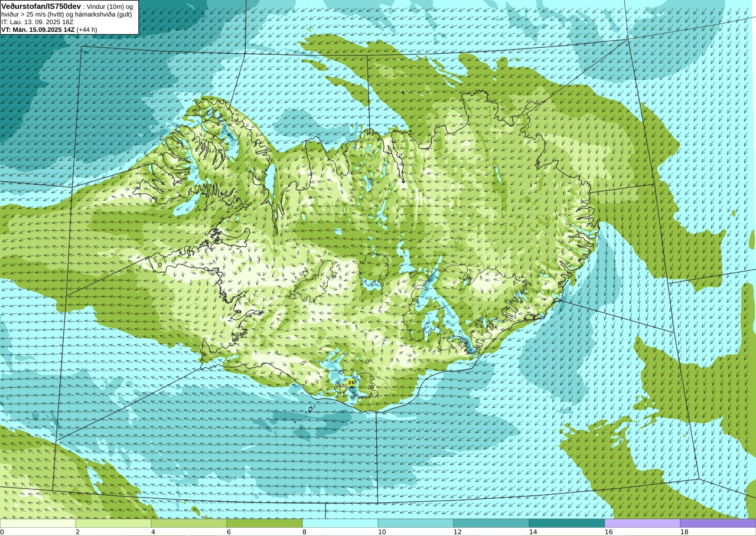The height and width of the screenshot is (536, 756).
Task: Click the legend tick label 10
Action: coord(382,532)
